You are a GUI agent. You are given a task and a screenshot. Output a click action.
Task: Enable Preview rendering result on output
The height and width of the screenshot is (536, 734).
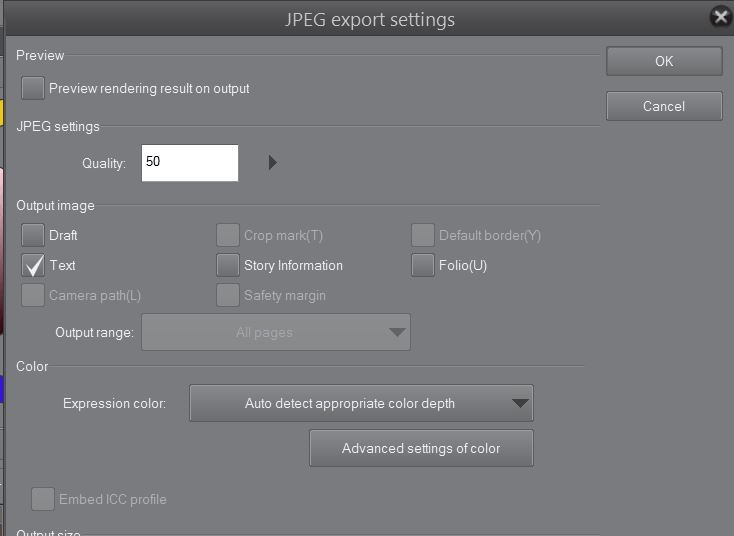pyautogui.click(x=33, y=88)
